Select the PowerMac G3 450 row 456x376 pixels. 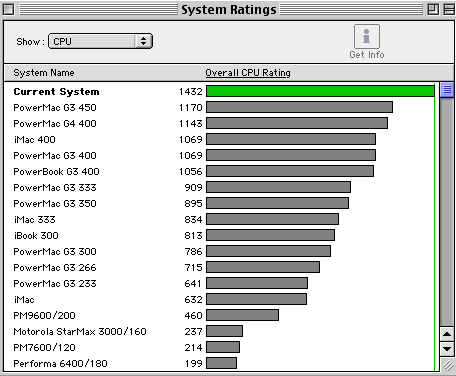220,107
